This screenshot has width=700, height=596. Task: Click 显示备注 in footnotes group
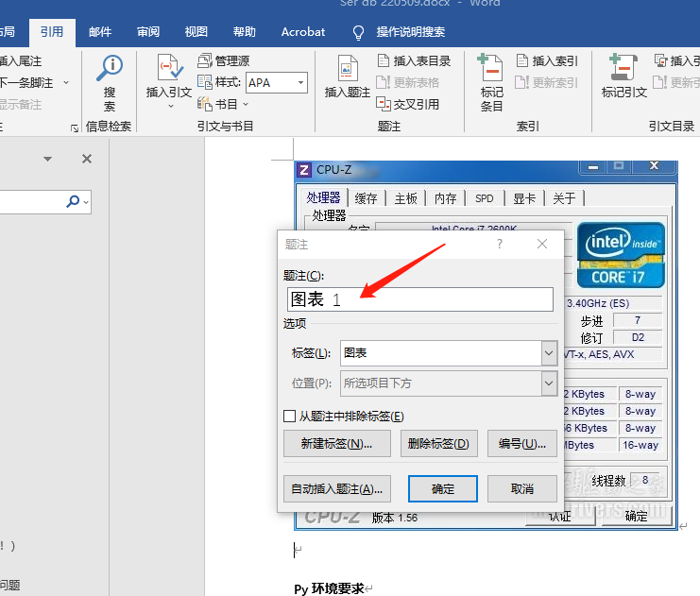(x=21, y=105)
